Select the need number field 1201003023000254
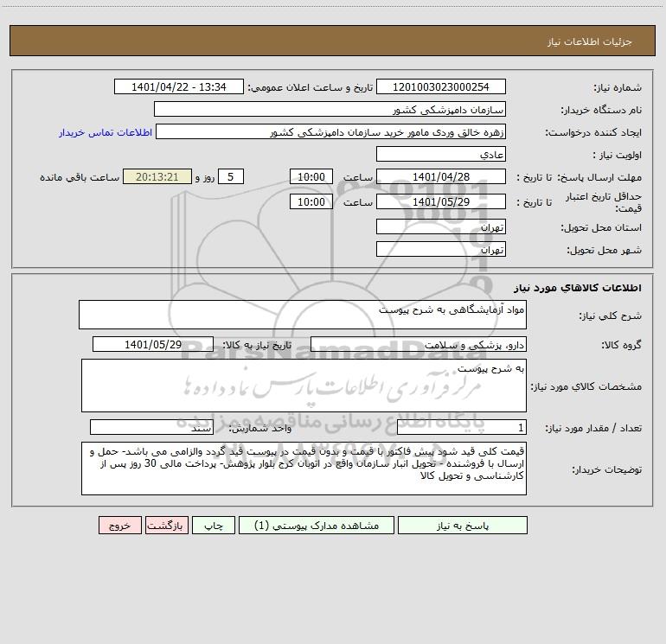Image resolution: width=666 pixels, height=644 pixels. 441,86
